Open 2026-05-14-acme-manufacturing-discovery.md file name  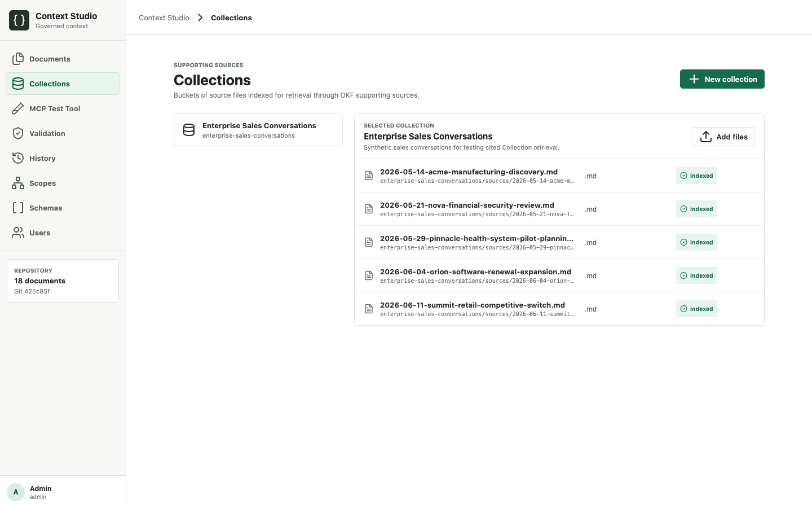pyautogui.click(x=469, y=172)
